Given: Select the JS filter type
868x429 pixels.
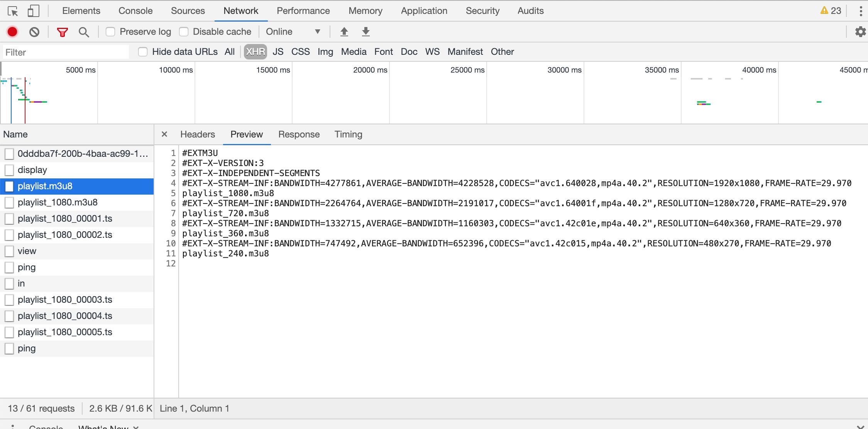Looking at the screenshot, I should (x=278, y=52).
